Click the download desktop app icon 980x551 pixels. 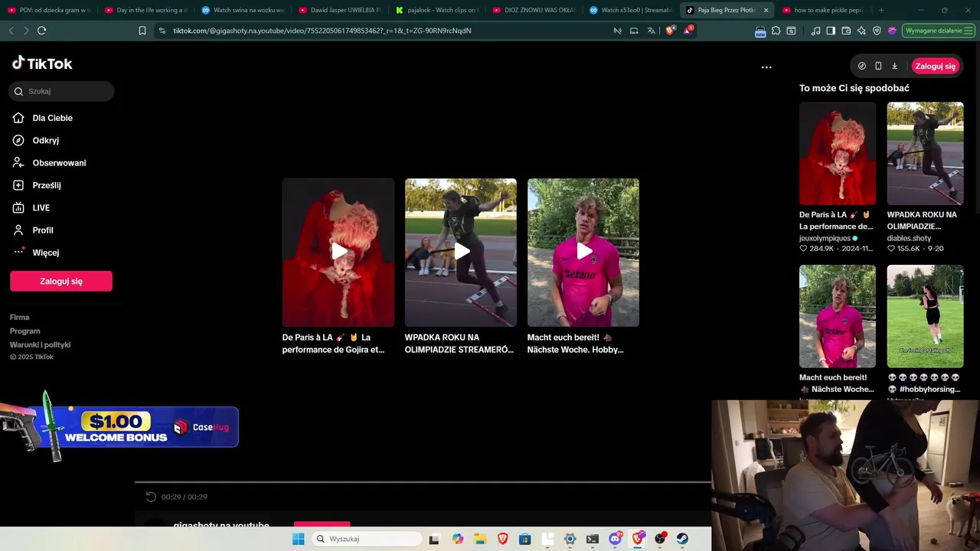894,66
